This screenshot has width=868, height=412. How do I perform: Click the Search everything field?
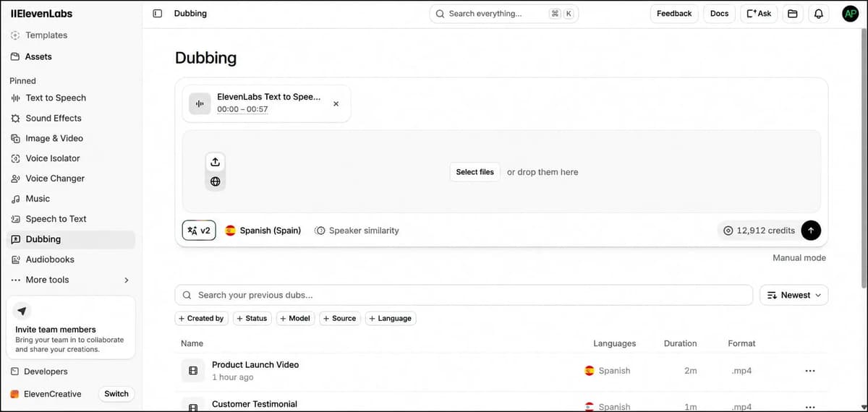pos(504,13)
